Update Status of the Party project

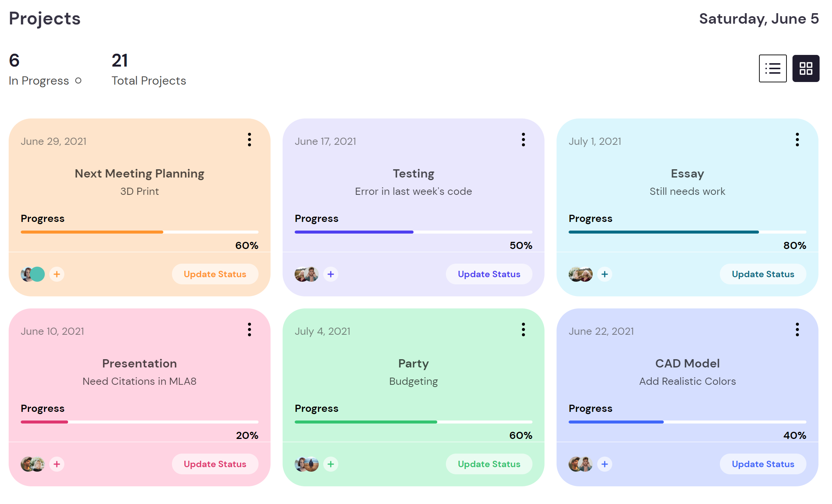pos(489,464)
